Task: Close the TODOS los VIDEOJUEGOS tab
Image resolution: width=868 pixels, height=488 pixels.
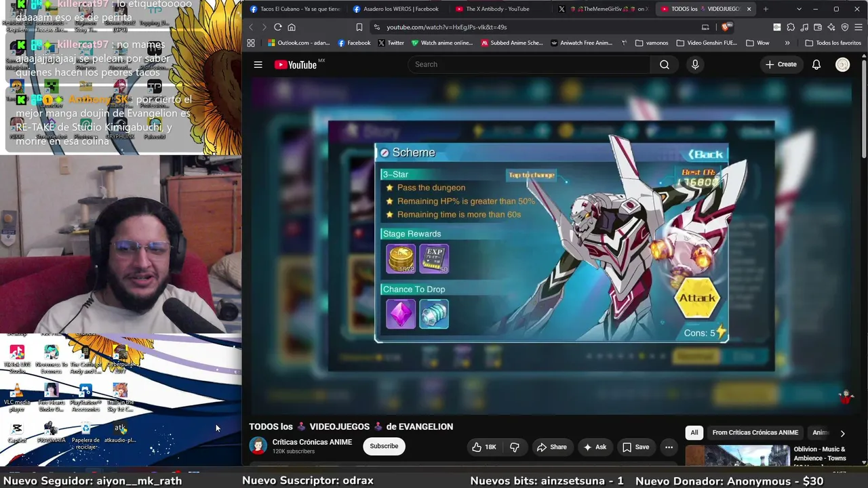Action: (x=749, y=9)
